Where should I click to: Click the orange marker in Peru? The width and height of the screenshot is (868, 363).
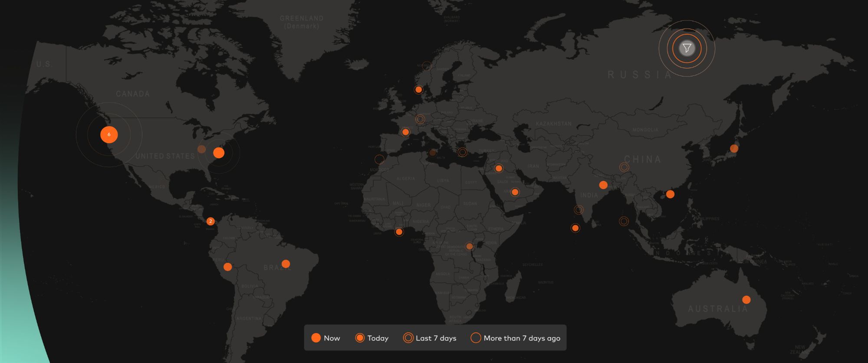227,267
